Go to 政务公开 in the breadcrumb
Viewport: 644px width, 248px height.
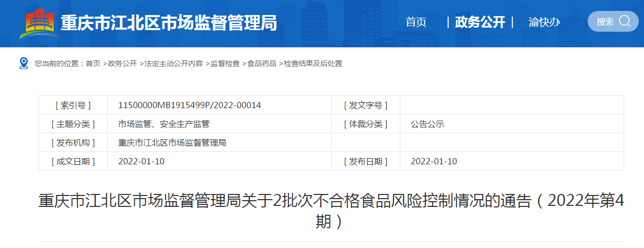(x=122, y=63)
